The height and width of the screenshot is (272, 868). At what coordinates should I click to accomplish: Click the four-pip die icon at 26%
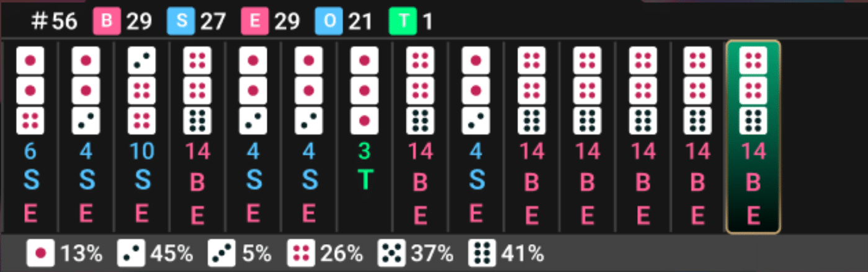(x=302, y=253)
